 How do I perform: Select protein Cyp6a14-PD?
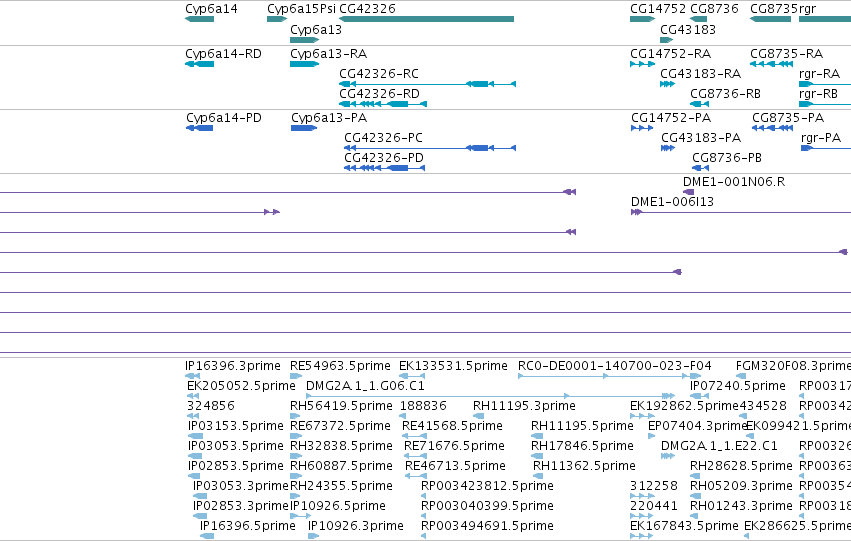pyautogui.click(x=224, y=118)
